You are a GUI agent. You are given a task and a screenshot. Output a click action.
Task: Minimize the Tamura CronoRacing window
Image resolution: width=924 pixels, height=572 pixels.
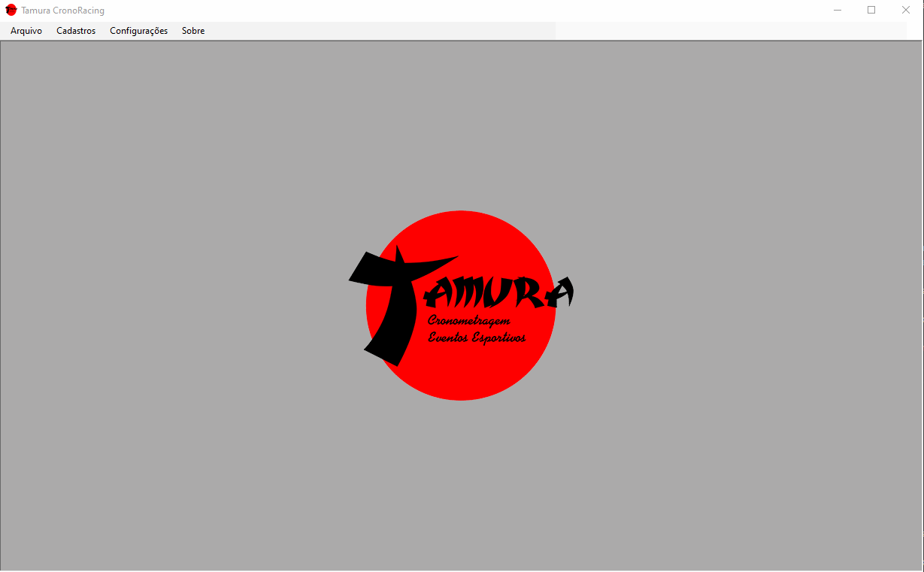click(x=838, y=11)
